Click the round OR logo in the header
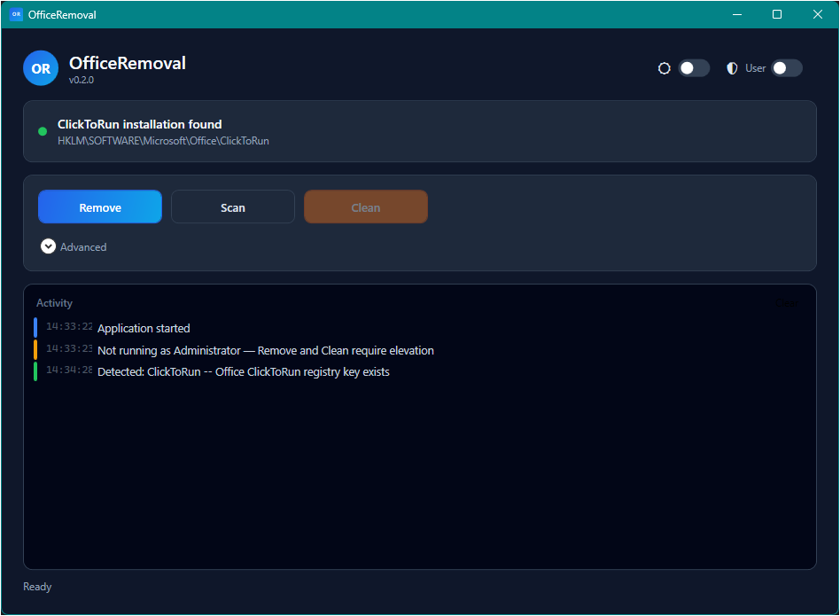This screenshot has width=840, height=616. click(x=41, y=68)
